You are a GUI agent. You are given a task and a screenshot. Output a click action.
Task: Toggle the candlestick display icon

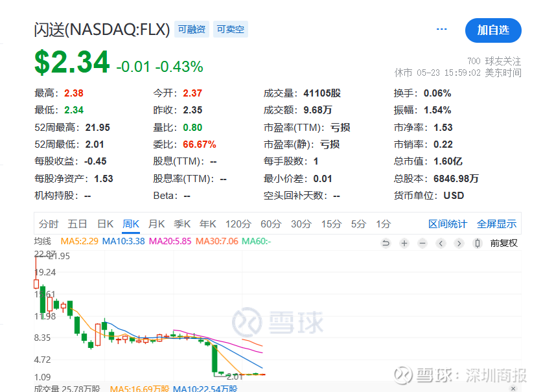pos(478,244)
